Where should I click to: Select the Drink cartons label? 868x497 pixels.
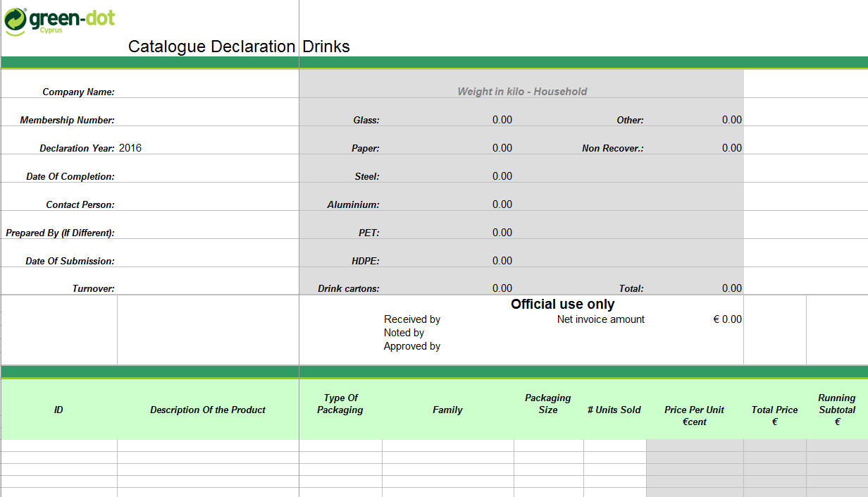pyautogui.click(x=349, y=288)
